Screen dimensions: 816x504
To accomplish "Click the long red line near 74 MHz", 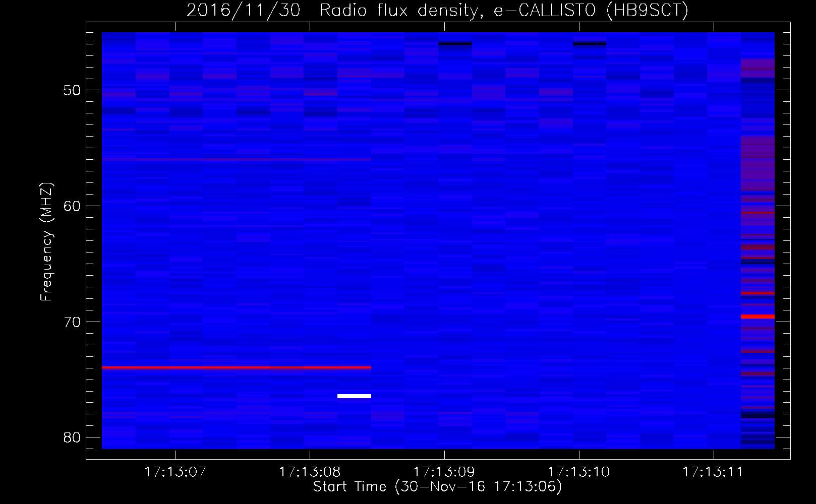I will coord(237,368).
